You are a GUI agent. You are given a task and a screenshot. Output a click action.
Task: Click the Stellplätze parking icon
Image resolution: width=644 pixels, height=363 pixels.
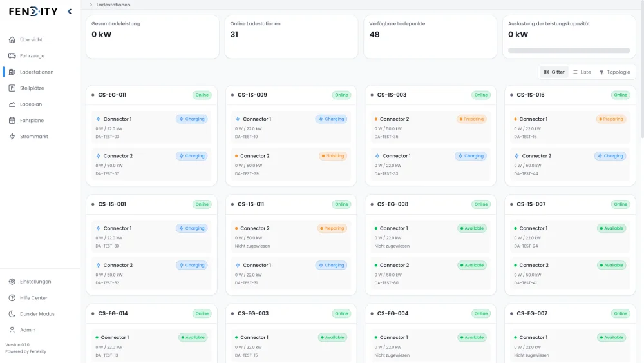coord(12,88)
